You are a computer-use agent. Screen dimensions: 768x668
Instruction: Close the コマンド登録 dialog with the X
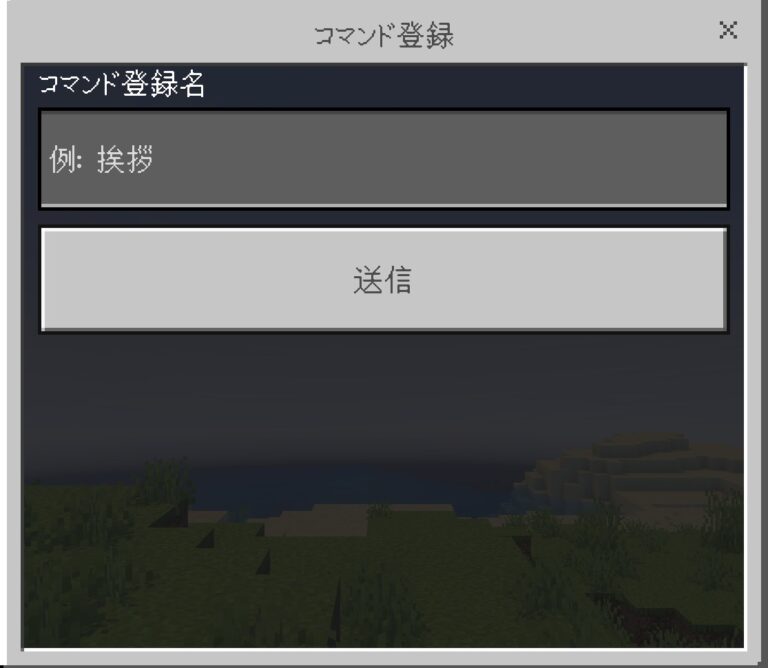(728, 30)
